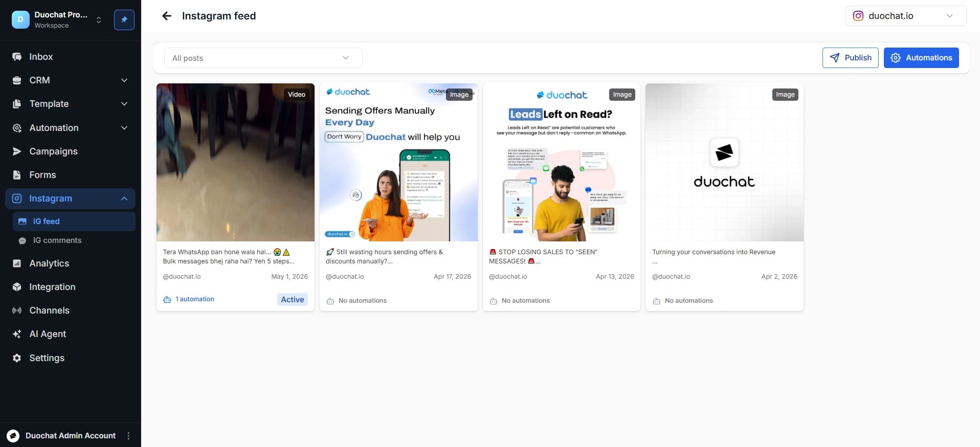Click the Instagram camera icon in sidebar
Image resolution: width=980 pixels, height=447 pixels.
click(17, 198)
